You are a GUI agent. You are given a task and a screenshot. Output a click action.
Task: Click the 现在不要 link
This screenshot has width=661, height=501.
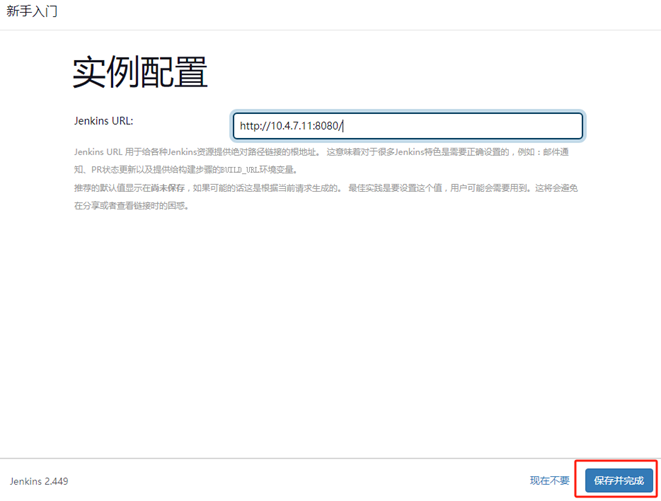[549, 480]
